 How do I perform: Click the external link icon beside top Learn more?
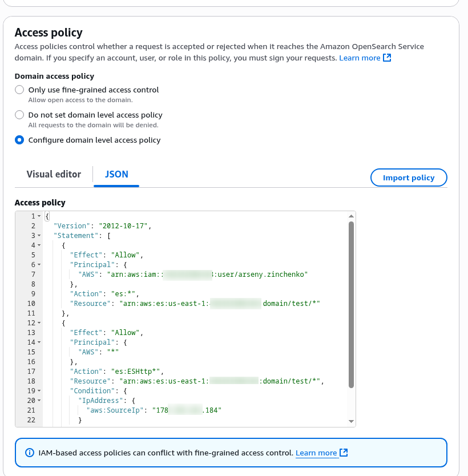click(x=387, y=58)
